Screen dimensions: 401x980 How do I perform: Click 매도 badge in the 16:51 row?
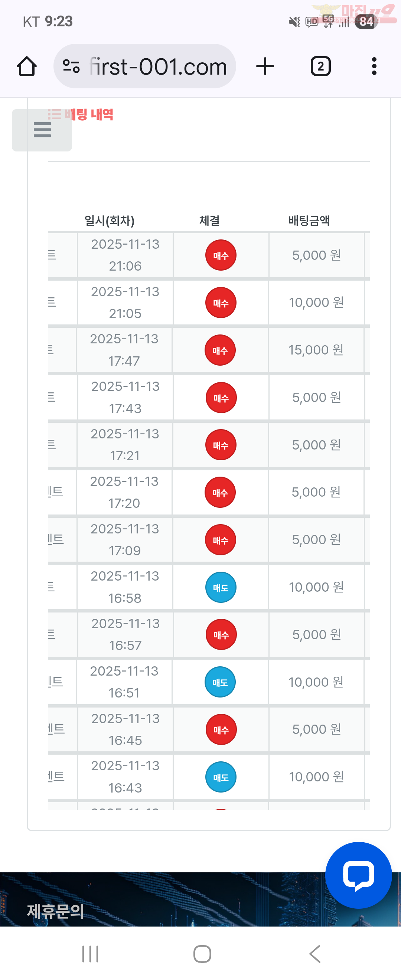coord(220,682)
